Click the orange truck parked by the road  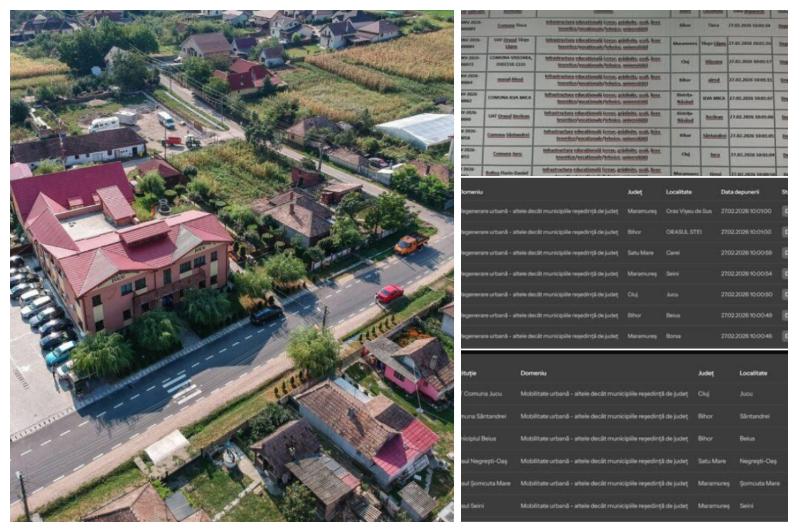410,243
